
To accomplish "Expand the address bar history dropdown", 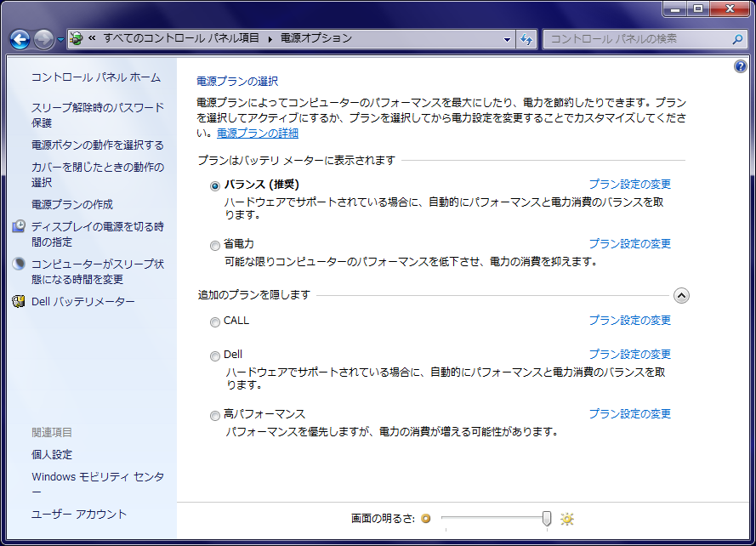I will pyautogui.click(x=507, y=40).
